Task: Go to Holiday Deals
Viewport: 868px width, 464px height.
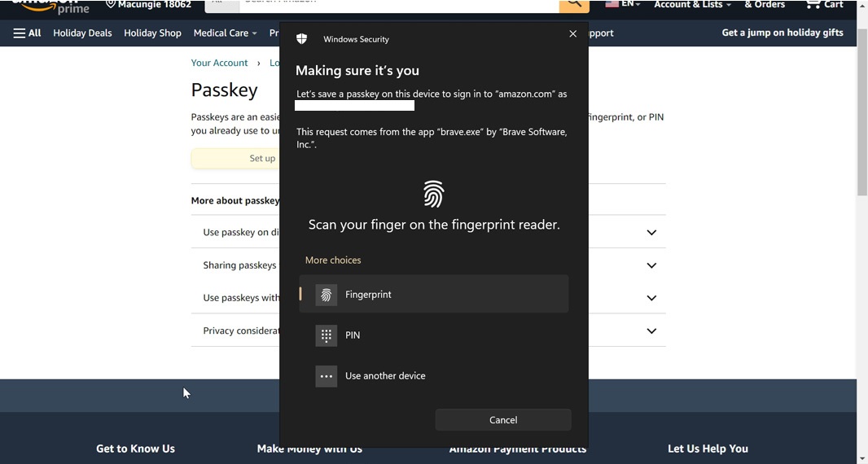Action: pos(82,33)
